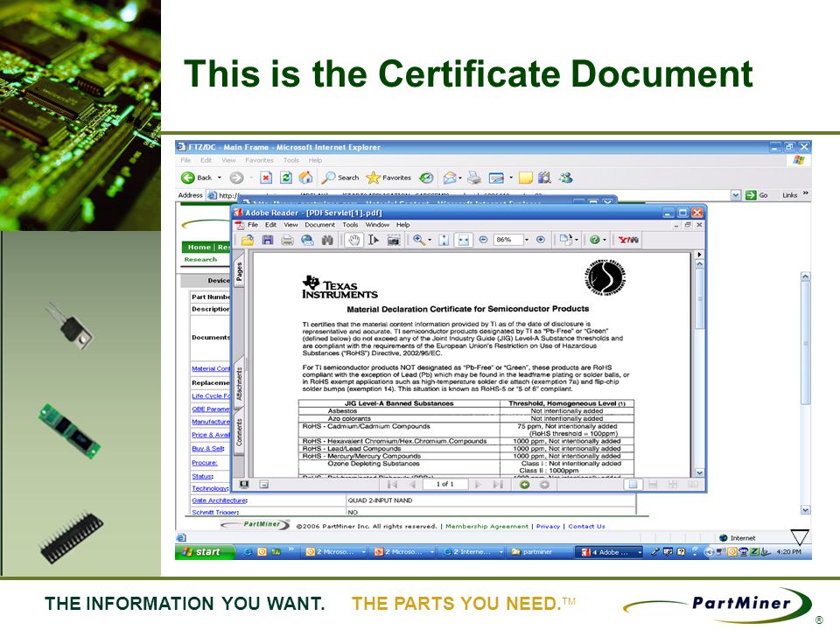
Task: Activate the Snapshot camera tool
Action: tap(393, 240)
